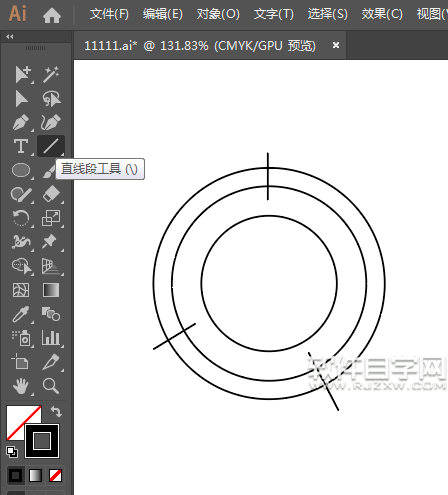Open the 效果(C) menu
The height and width of the screenshot is (495, 448).
coord(382,14)
